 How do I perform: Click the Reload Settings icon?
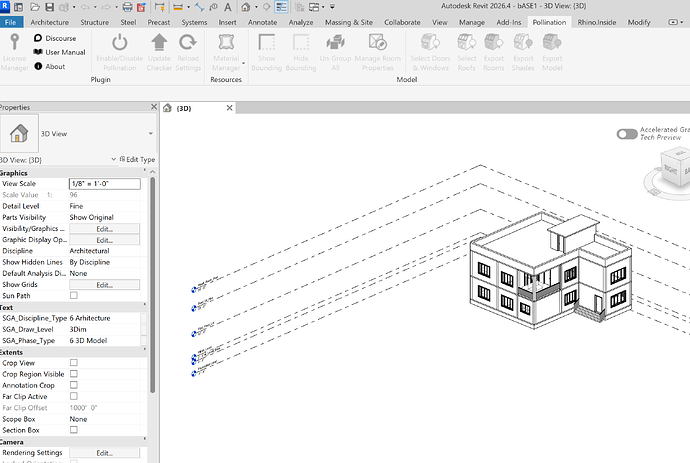pos(188,43)
